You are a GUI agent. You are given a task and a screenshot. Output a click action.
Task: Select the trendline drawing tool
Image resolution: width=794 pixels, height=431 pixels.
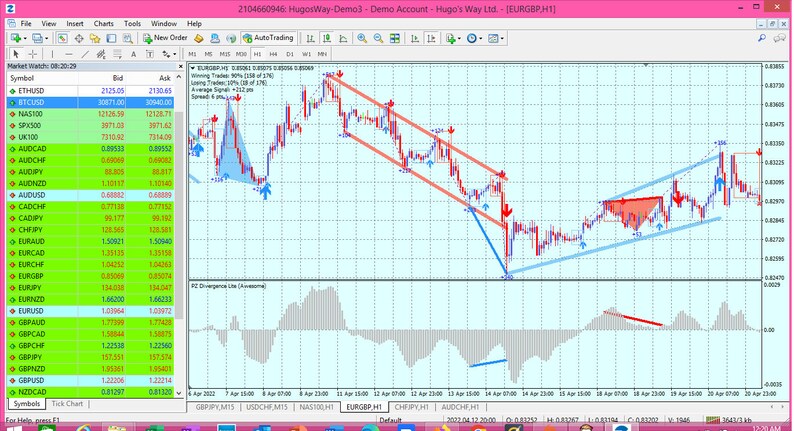[x=85, y=54]
